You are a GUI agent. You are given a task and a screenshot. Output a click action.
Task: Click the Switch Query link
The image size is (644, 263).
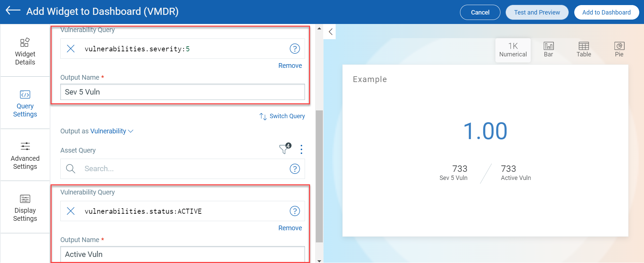pos(282,116)
